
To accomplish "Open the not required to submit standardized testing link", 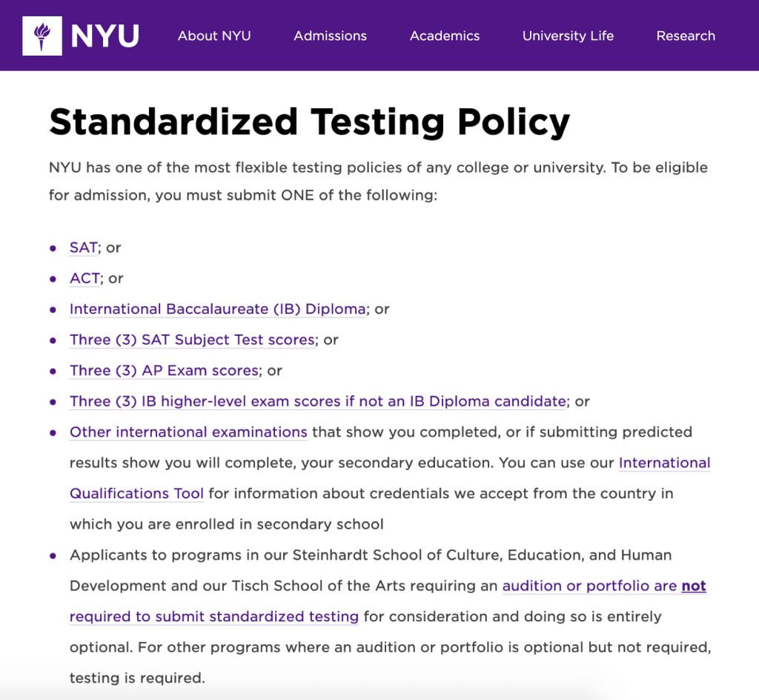I will (x=213, y=616).
